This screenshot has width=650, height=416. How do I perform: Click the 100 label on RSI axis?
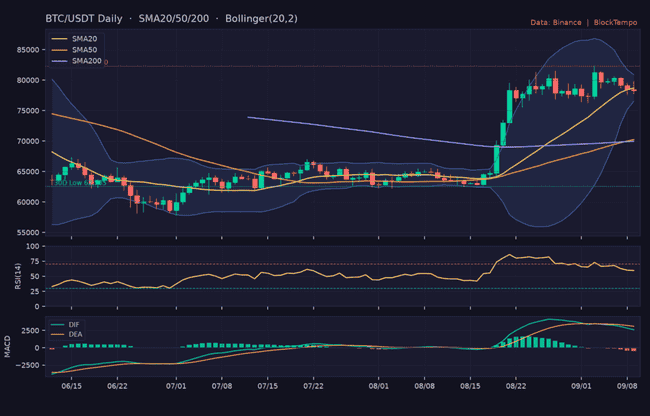click(33, 246)
